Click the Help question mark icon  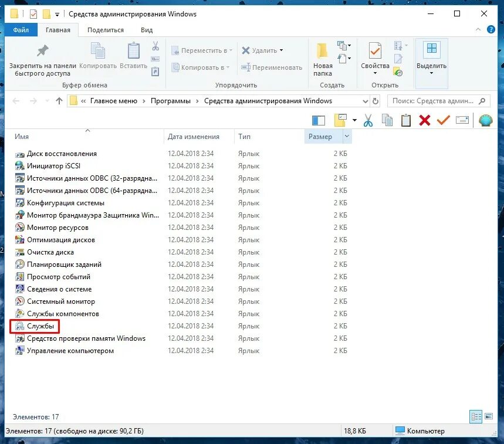click(491, 29)
